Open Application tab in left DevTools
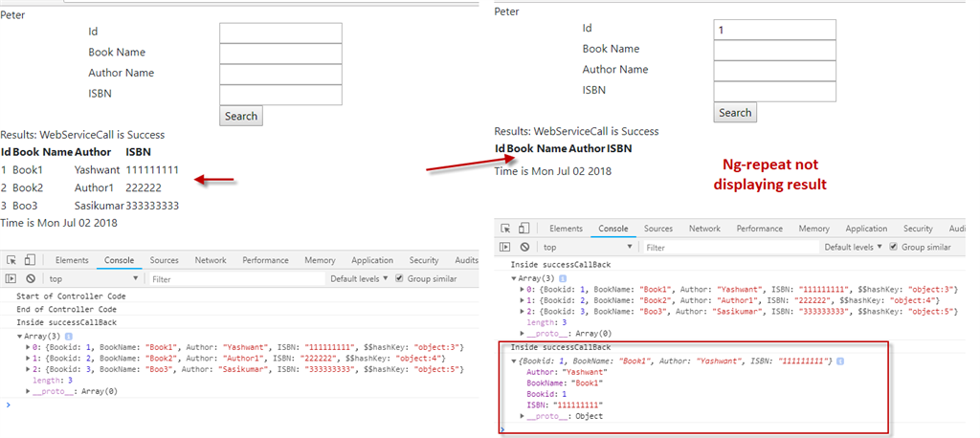 (x=372, y=260)
